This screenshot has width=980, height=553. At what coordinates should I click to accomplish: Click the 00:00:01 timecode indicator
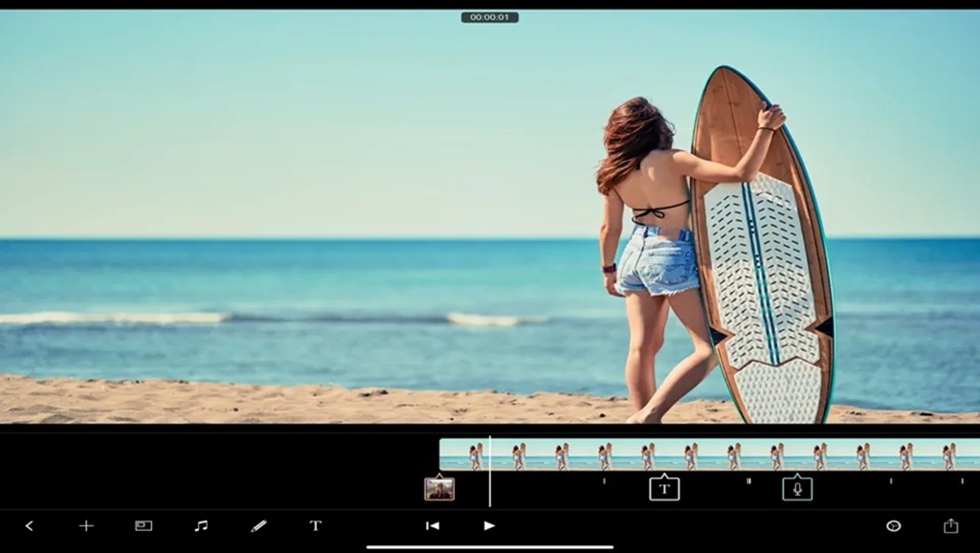(489, 17)
